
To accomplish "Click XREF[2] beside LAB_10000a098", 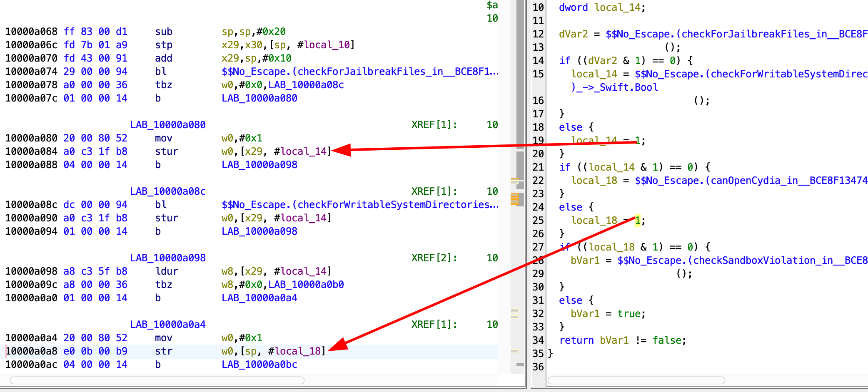I will (434, 258).
